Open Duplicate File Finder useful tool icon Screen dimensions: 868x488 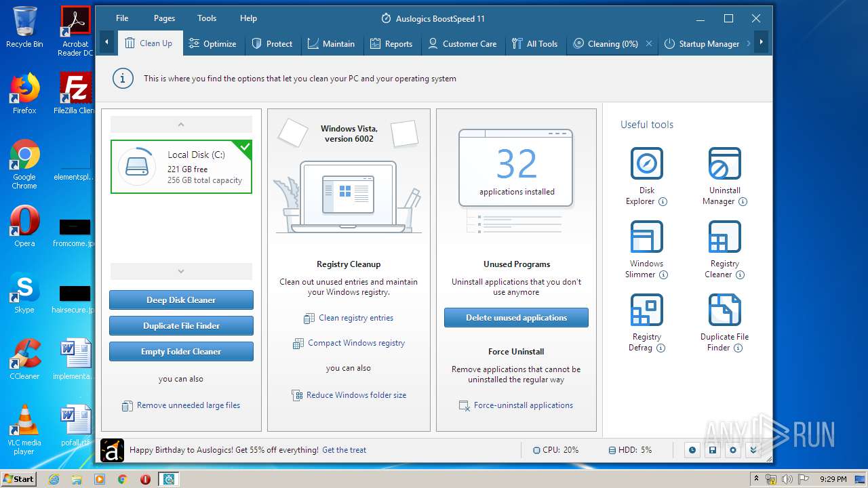point(724,310)
